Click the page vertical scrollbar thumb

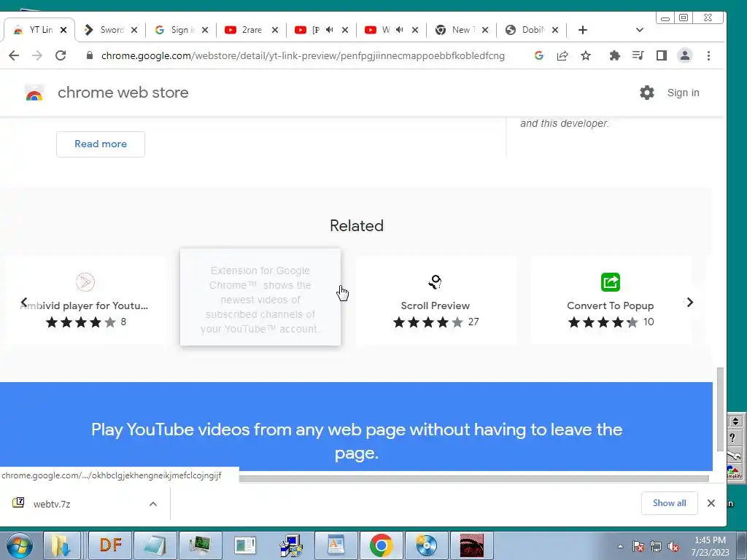coord(720,409)
